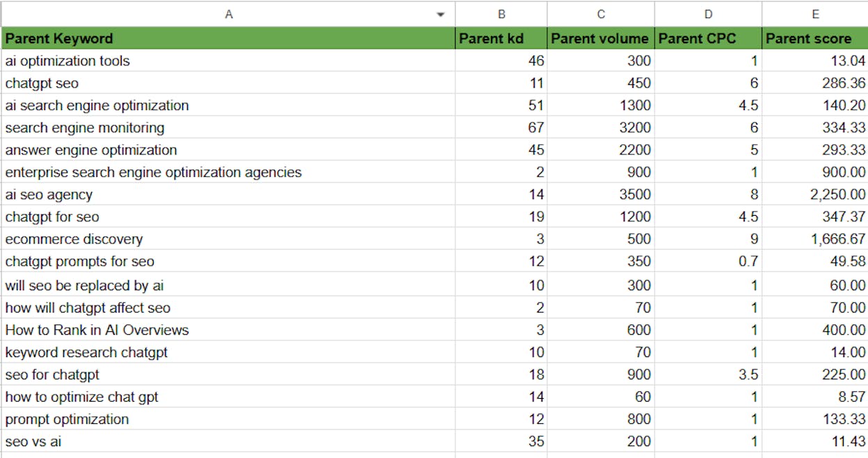
Task: Click kd value 67 for search engine monitoring
Action: (501, 127)
